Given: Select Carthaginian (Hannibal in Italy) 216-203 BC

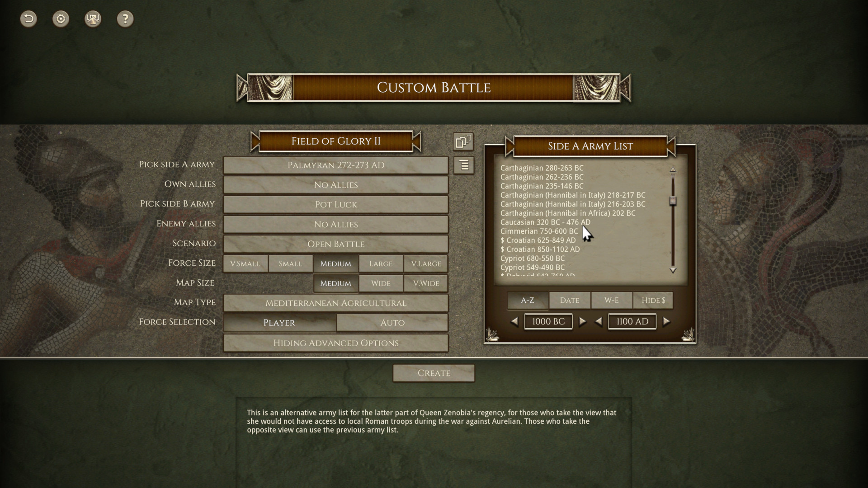Looking at the screenshot, I should coord(573,204).
